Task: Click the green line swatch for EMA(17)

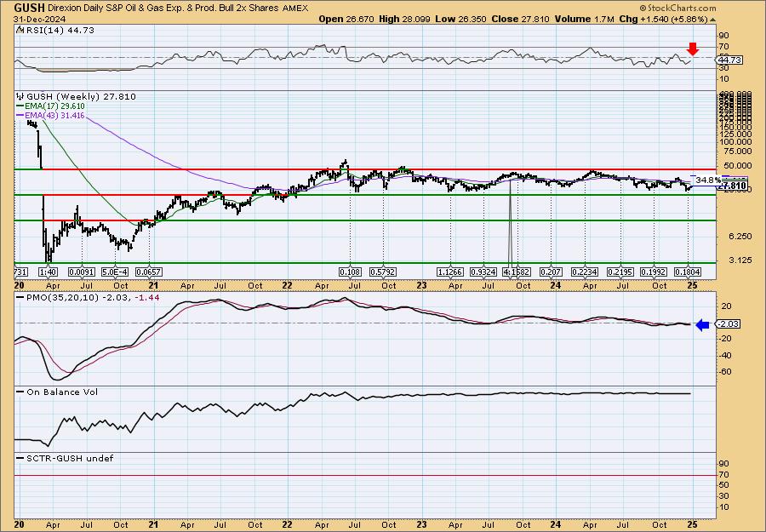Action: click(20, 106)
